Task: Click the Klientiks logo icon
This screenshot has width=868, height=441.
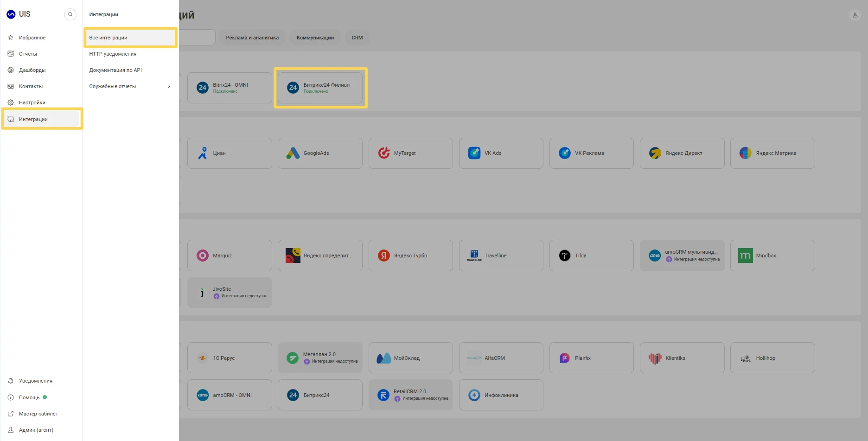Action: tap(655, 358)
